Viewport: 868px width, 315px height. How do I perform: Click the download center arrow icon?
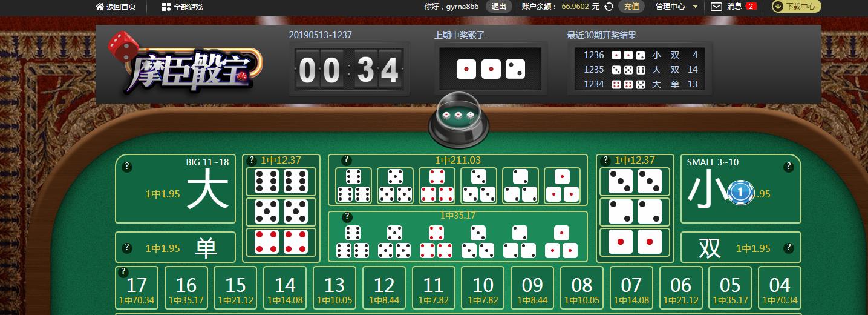click(778, 7)
